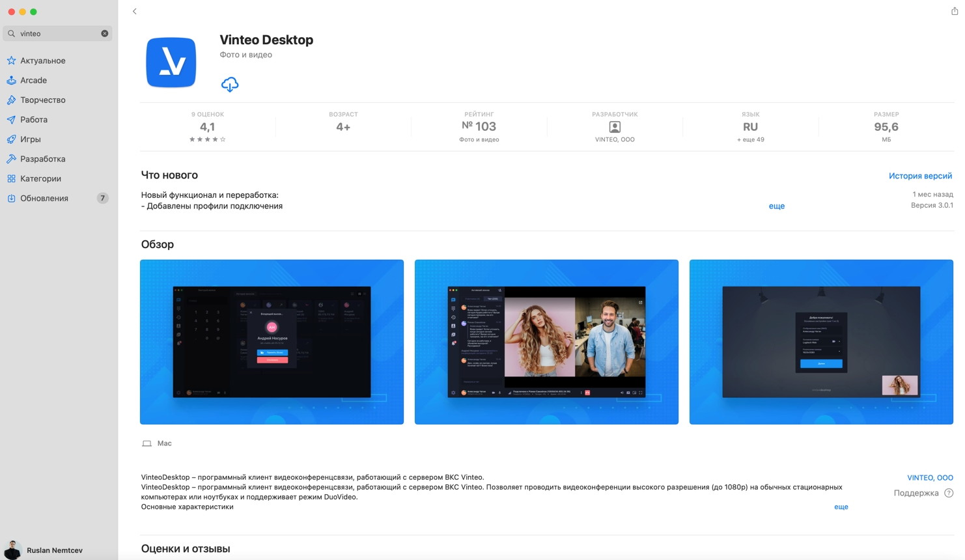Clear the vinteo search field
The height and width of the screenshot is (560, 965).
point(105,33)
